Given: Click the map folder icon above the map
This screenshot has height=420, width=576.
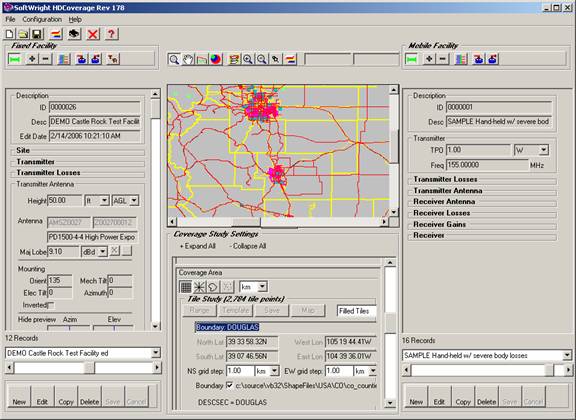Looking at the screenshot, I should pos(202,59).
